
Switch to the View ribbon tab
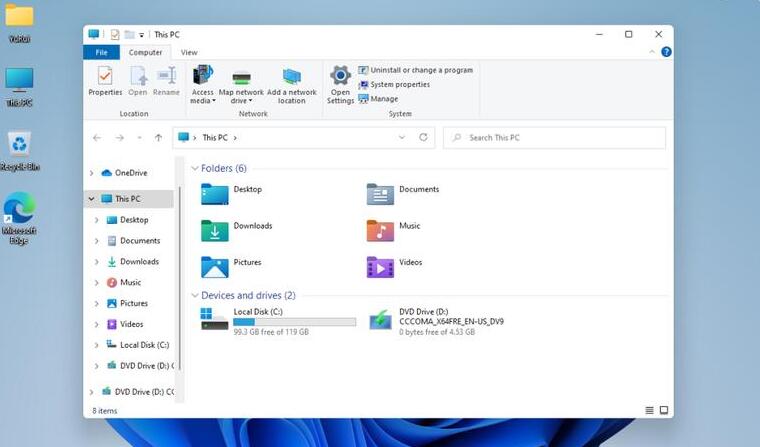point(189,52)
